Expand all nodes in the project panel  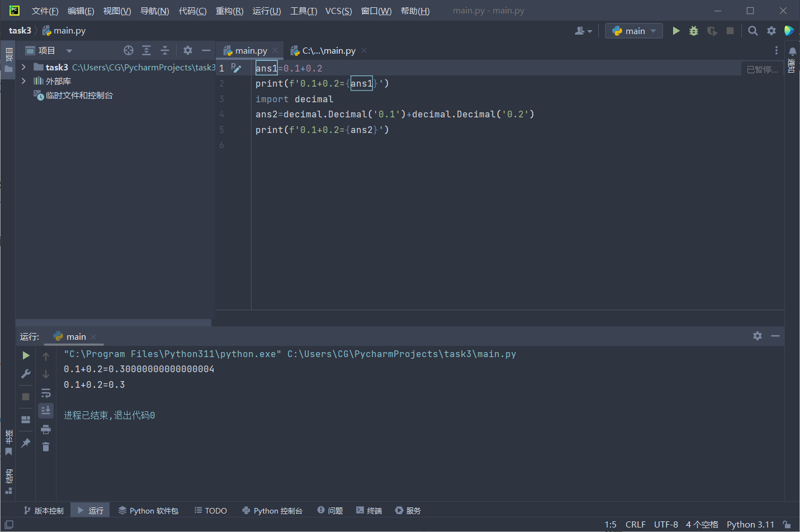[146, 50]
